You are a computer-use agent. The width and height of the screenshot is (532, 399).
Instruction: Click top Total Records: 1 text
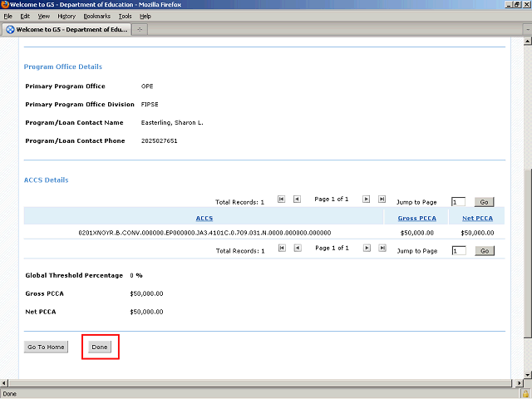[239, 202]
